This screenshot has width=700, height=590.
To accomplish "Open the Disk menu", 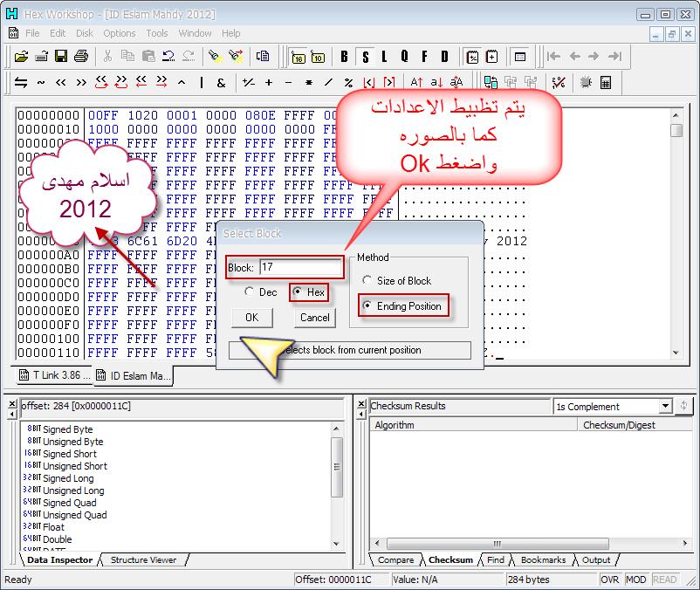I will coord(85,33).
